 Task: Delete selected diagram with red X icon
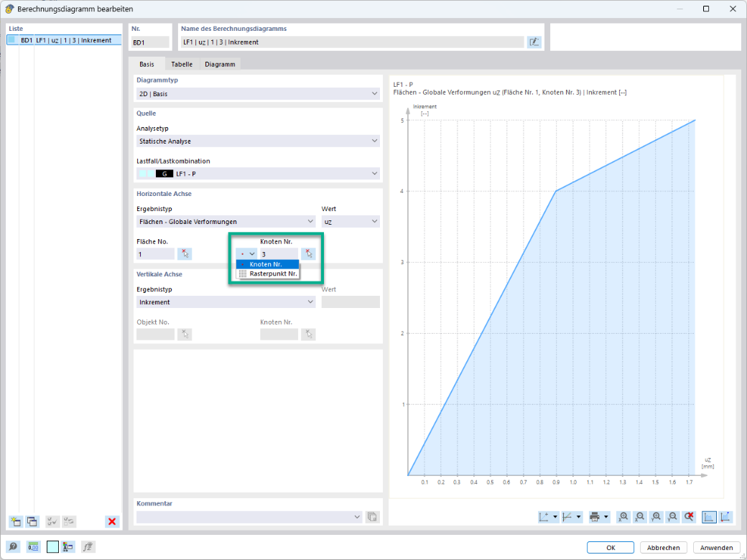tap(112, 521)
